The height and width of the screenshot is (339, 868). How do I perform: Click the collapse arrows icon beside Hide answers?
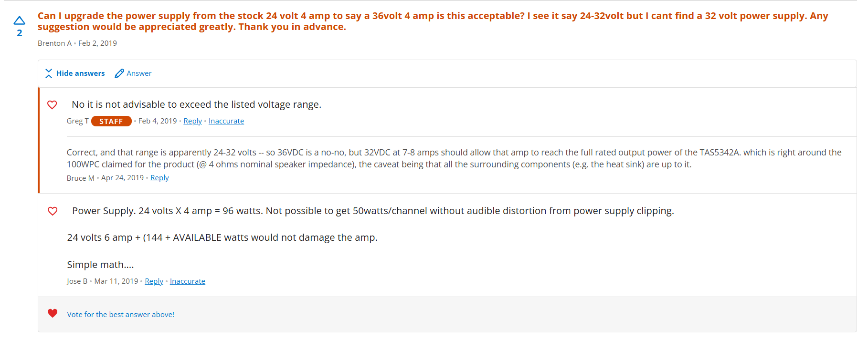tap(49, 73)
